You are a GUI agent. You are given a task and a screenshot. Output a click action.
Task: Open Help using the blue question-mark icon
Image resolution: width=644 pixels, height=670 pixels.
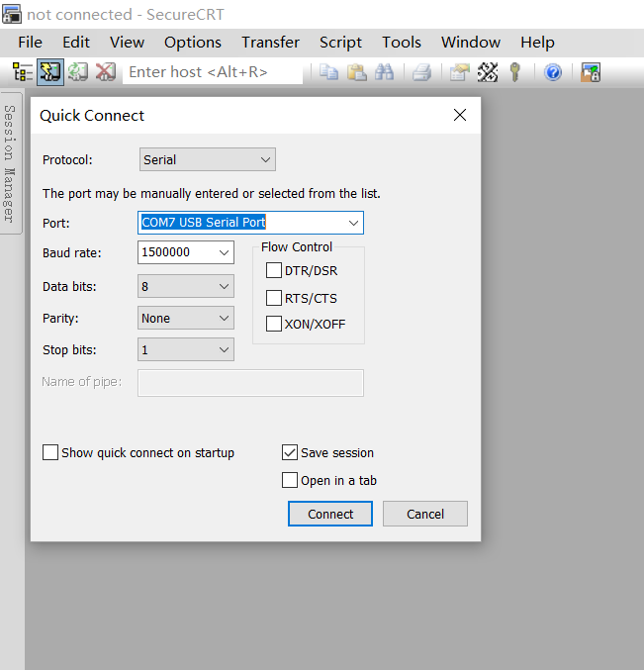pyautogui.click(x=553, y=72)
